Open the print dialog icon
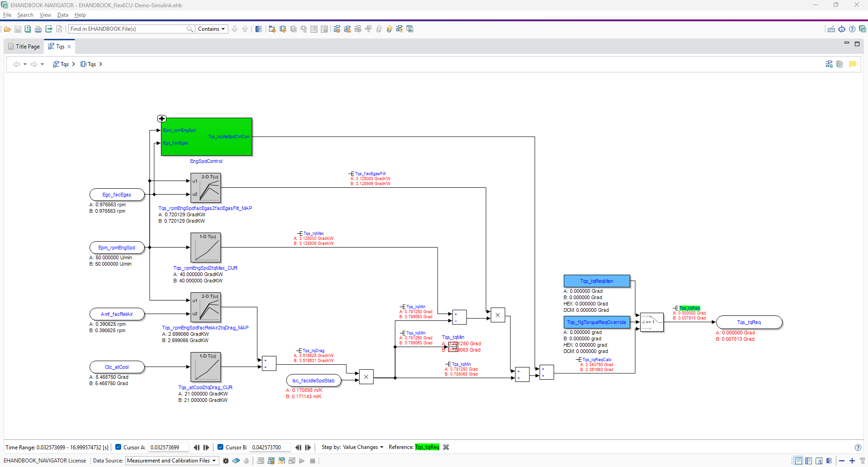The image size is (868, 467). (38, 29)
